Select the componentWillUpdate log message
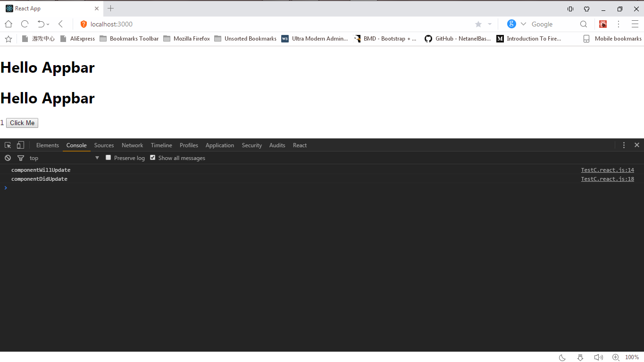Screen dimensions: 644x362 [41, 170]
